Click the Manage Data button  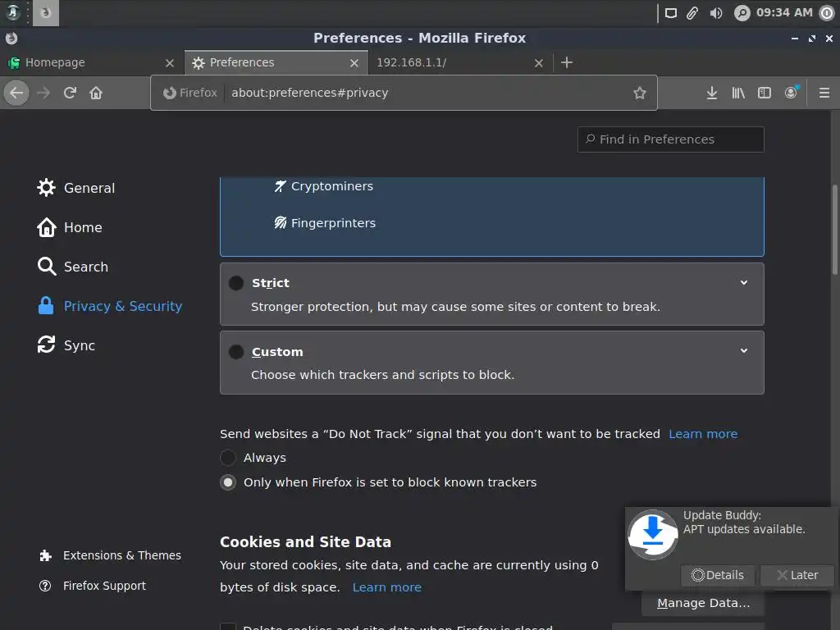pos(703,604)
